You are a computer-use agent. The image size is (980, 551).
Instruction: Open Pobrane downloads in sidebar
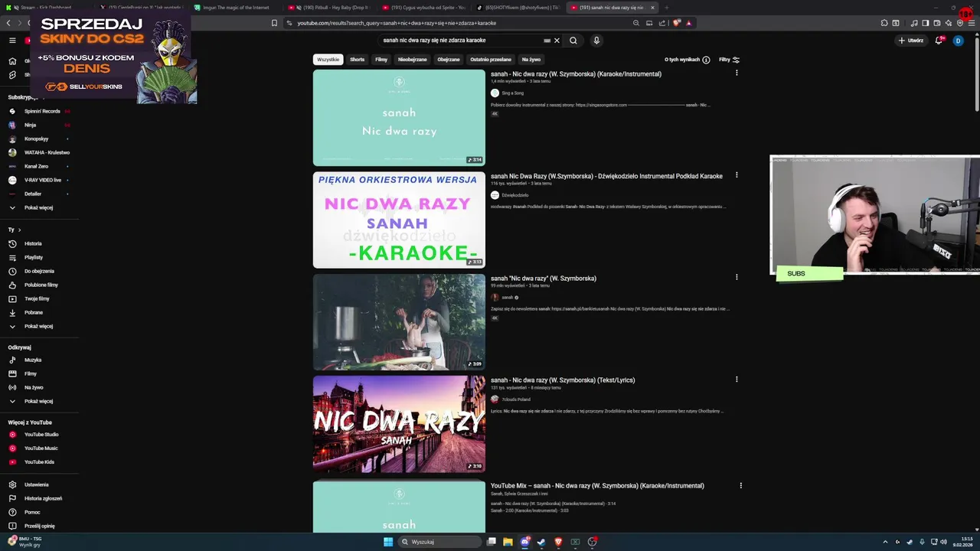tap(39, 312)
